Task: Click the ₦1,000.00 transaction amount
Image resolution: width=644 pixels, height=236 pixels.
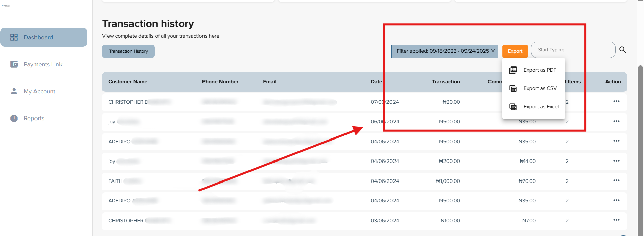Action: 448,181
